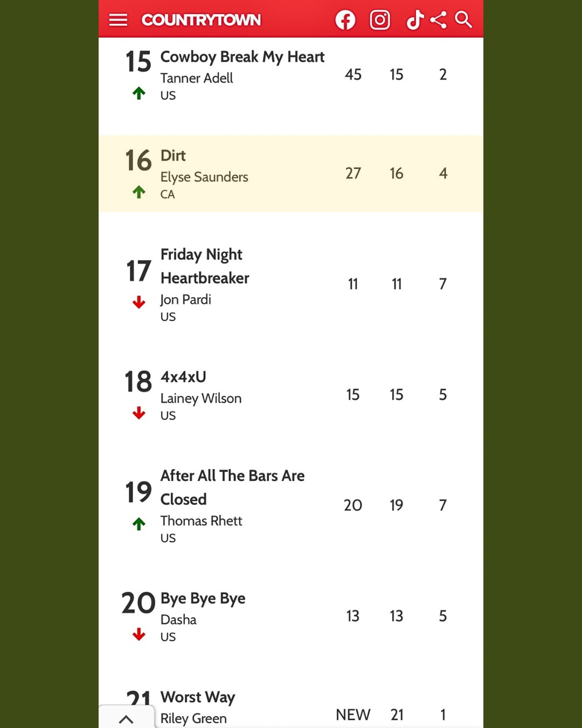The width and height of the screenshot is (582, 728).
Task: Click the red down arrow under rank 20
Action: click(139, 634)
